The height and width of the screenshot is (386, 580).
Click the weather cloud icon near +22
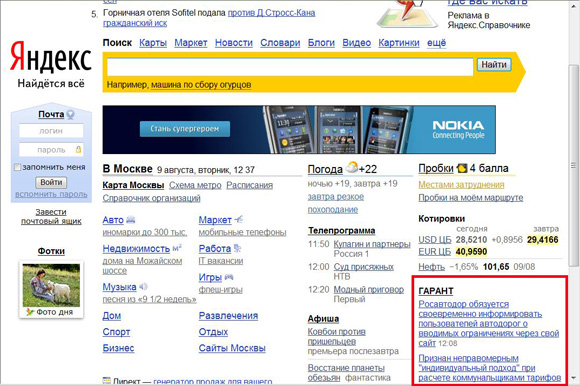(351, 167)
